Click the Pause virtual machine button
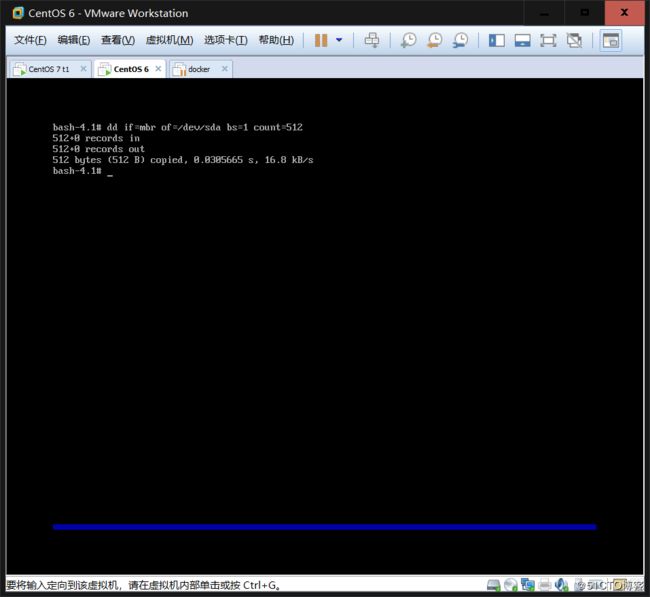The image size is (650, 597). (321, 40)
